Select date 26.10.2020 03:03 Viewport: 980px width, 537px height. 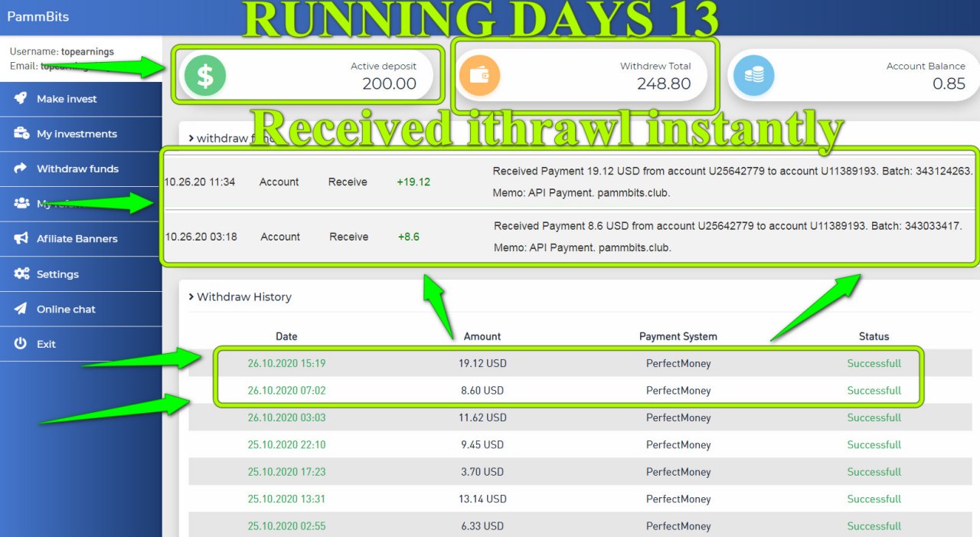[x=286, y=417]
